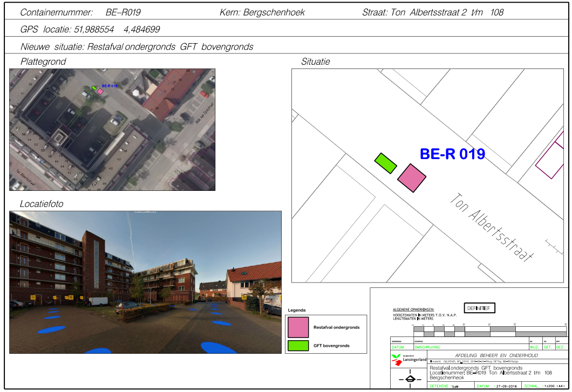The image size is (572, 392).
Task: Click the green GFT container on Situatie map
Action: point(385,163)
